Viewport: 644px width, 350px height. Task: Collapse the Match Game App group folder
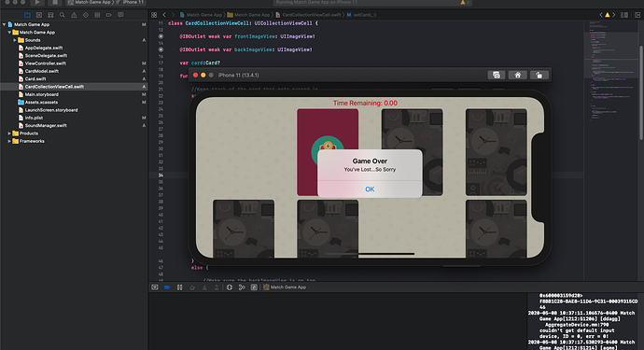[x=9, y=33]
